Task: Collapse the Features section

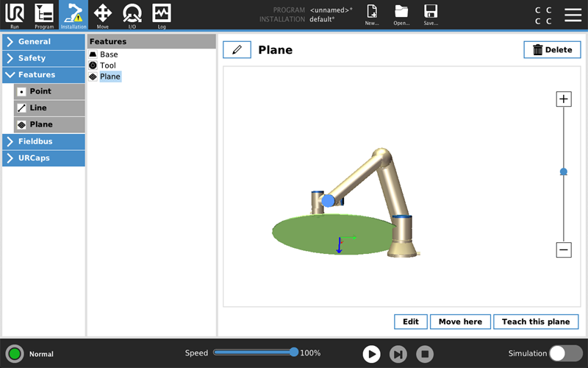Action: 43,75
